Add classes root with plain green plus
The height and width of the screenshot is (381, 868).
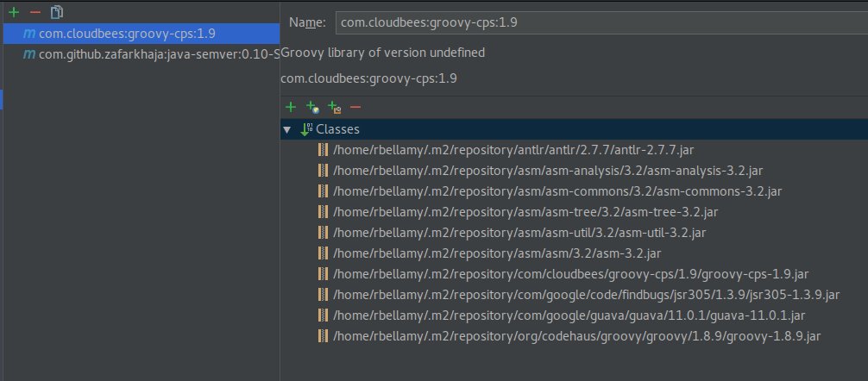(291, 107)
